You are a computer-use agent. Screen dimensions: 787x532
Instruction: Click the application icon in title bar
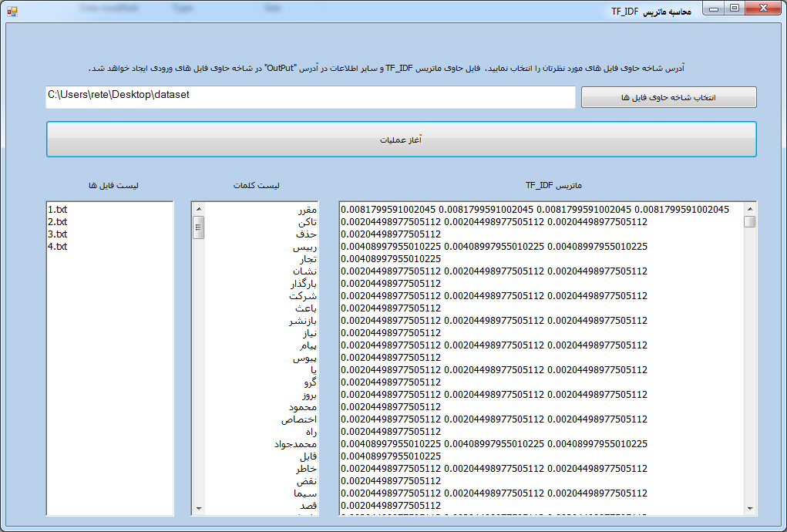(12, 10)
